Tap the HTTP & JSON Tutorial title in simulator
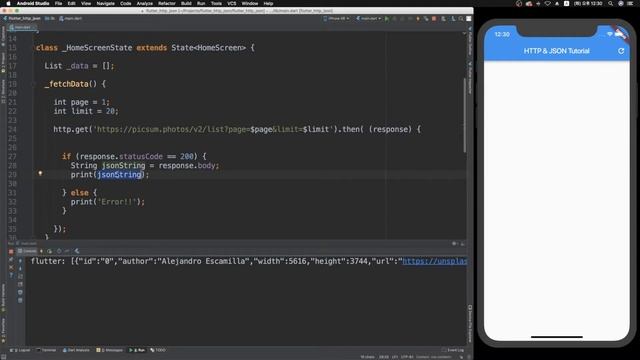Viewport: 640px width, 360px height. (x=556, y=51)
